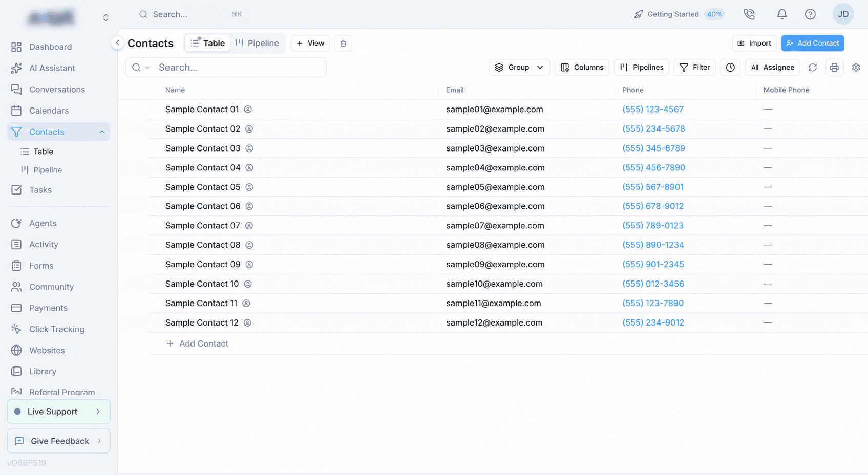The width and height of the screenshot is (868, 475).
Task: Delete current view with trash icon
Action: click(343, 43)
